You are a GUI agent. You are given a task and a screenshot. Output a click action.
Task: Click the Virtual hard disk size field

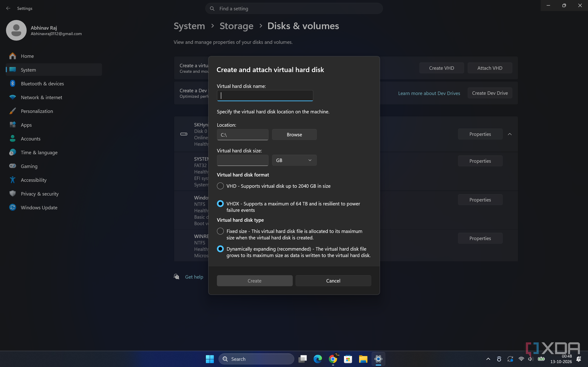pos(242,160)
